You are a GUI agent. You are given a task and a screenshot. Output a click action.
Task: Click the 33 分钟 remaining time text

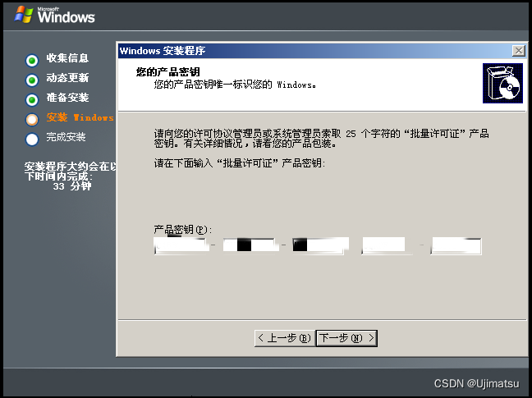coord(72,186)
